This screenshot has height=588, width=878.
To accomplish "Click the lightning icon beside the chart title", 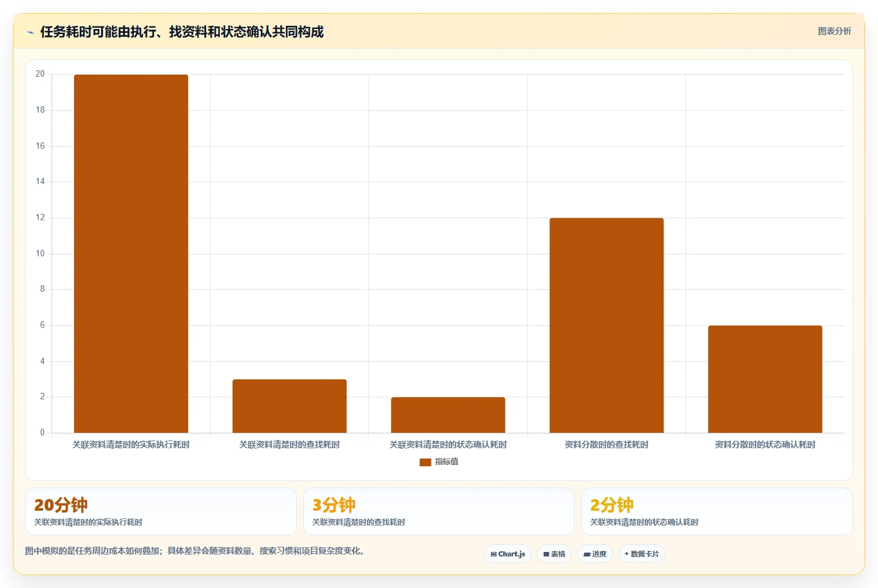I will 30,32.
